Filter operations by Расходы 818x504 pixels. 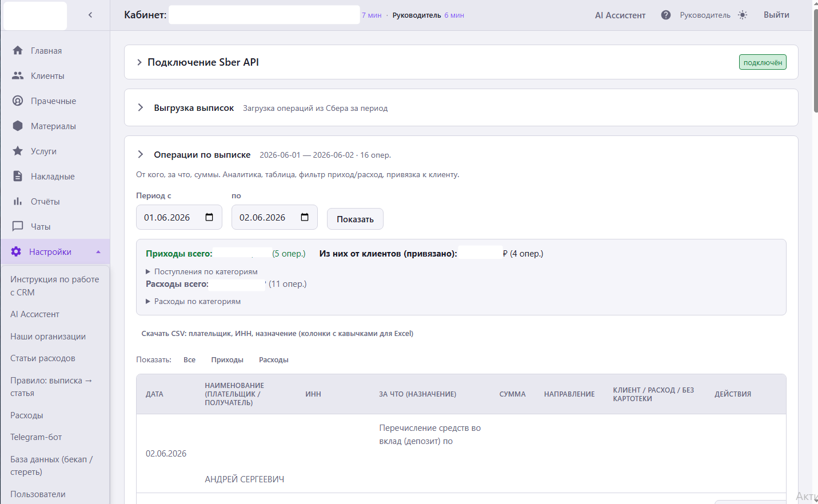click(x=273, y=360)
